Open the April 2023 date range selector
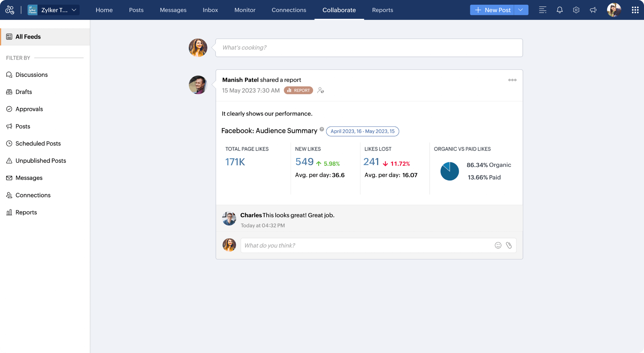644x353 pixels. tap(362, 131)
